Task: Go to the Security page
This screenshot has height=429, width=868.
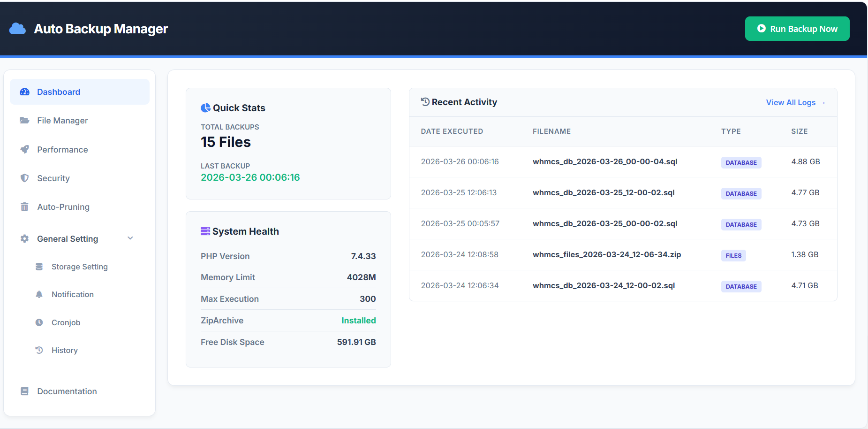Action: click(53, 178)
